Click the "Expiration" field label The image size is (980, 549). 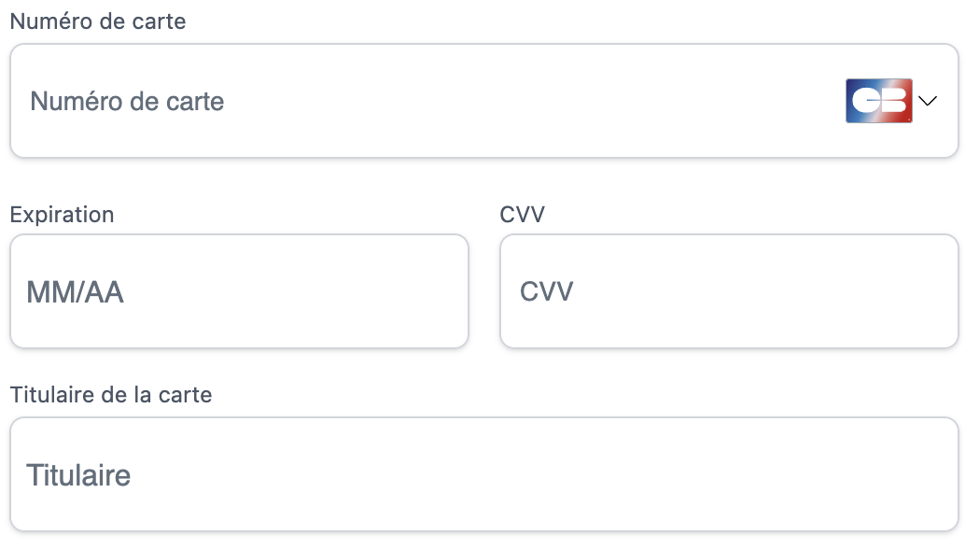pos(62,214)
